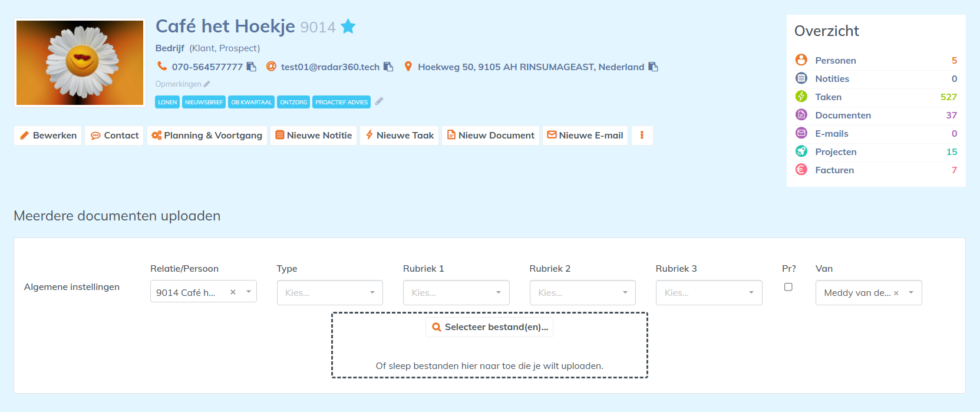Click the Documenten count 37

tap(952, 115)
